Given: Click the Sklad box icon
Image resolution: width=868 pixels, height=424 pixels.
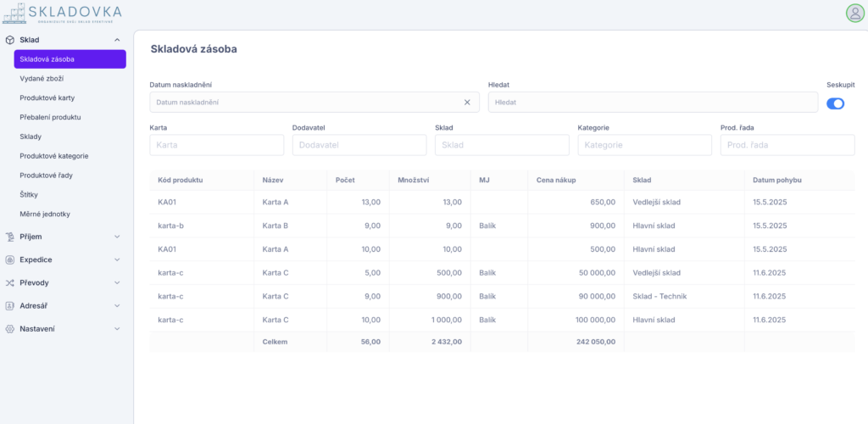Looking at the screenshot, I should (10, 40).
